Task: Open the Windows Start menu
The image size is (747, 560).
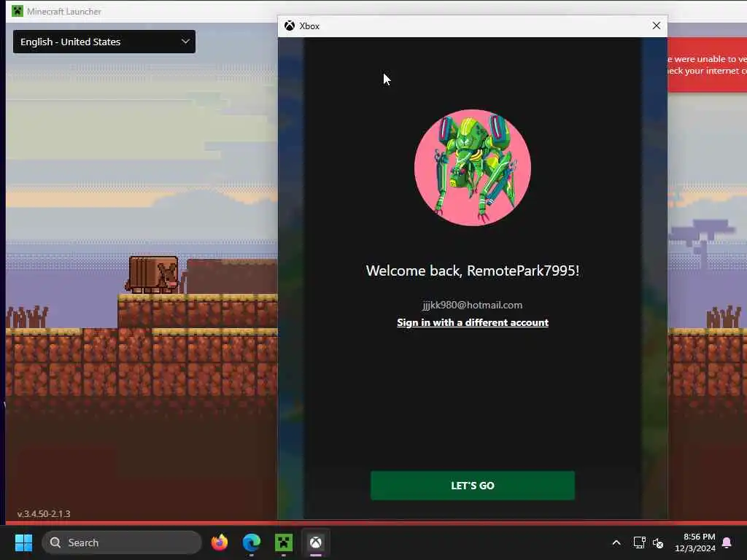Action: pyautogui.click(x=23, y=542)
